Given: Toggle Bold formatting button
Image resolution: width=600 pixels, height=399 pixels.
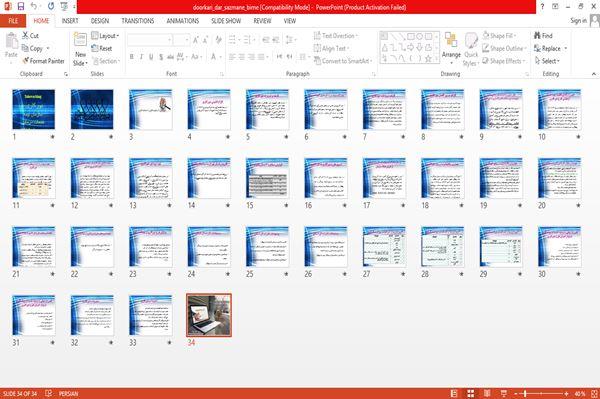Looking at the screenshot, I should (x=132, y=57).
